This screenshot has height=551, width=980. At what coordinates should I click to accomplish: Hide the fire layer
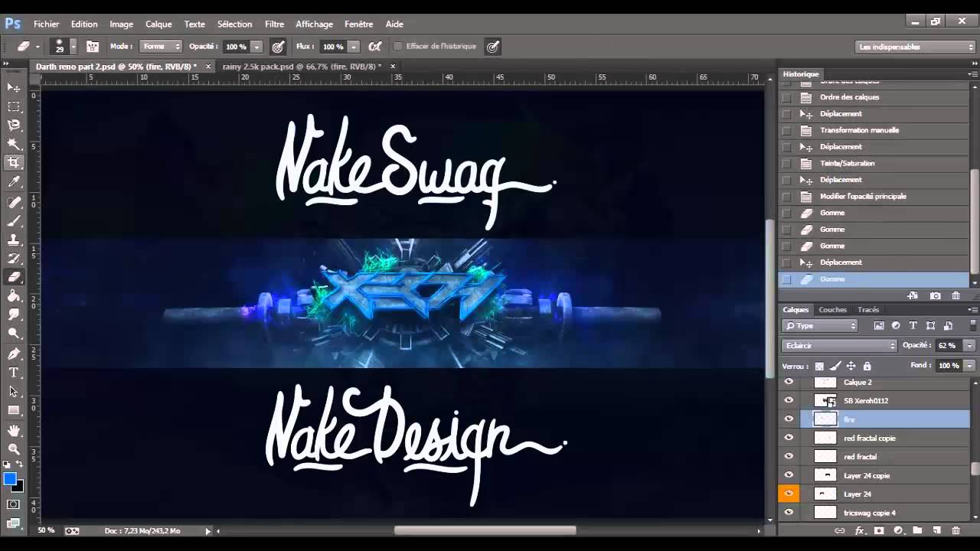tap(789, 419)
